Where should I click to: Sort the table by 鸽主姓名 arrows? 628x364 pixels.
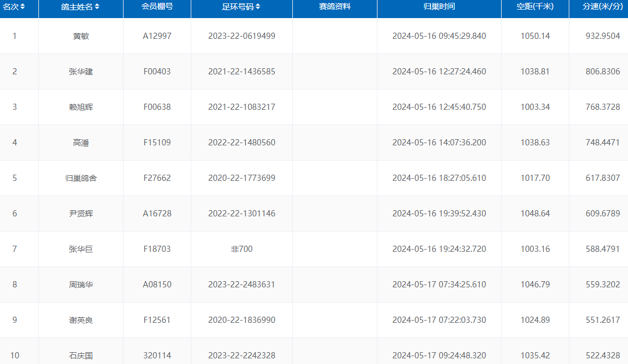point(97,7)
